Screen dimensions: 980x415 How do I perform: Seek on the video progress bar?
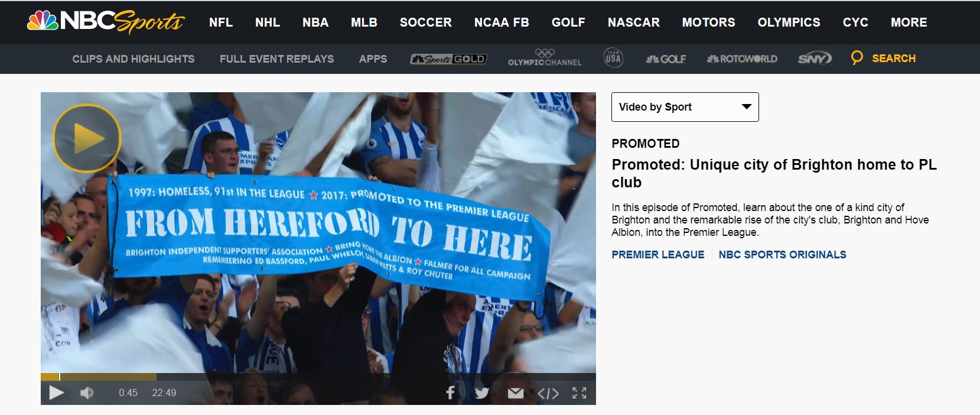[318, 377]
